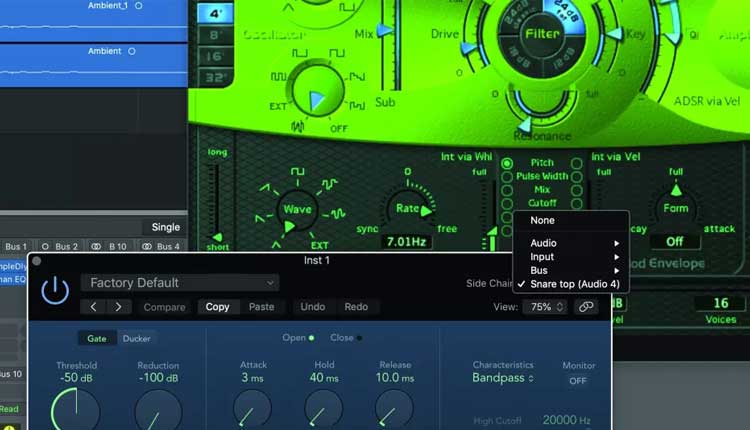Click the Undo button

pos(313,307)
